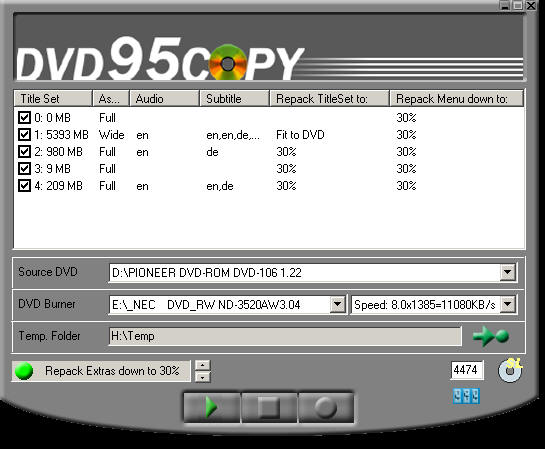Click the green arrow temp folder browse icon
Image resolution: width=545 pixels, height=449 pixels.
pyautogui.click(x=491, y=336)
